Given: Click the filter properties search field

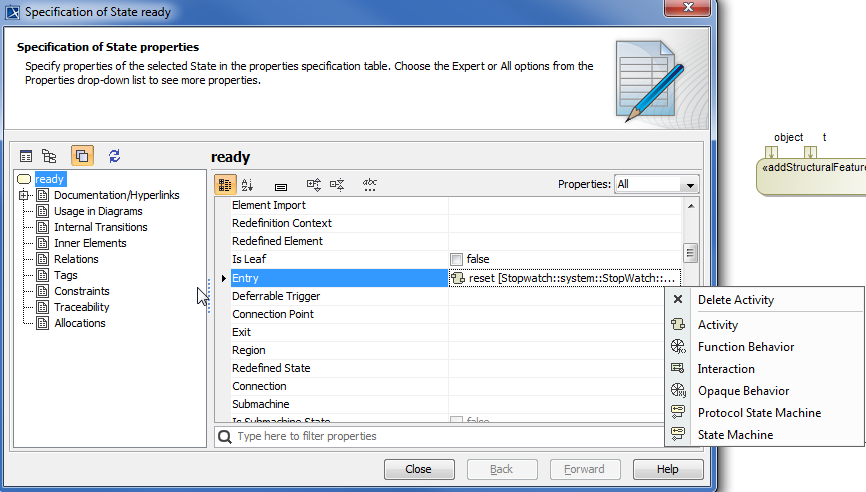Looking at the screenshot, I should point(439,436).
